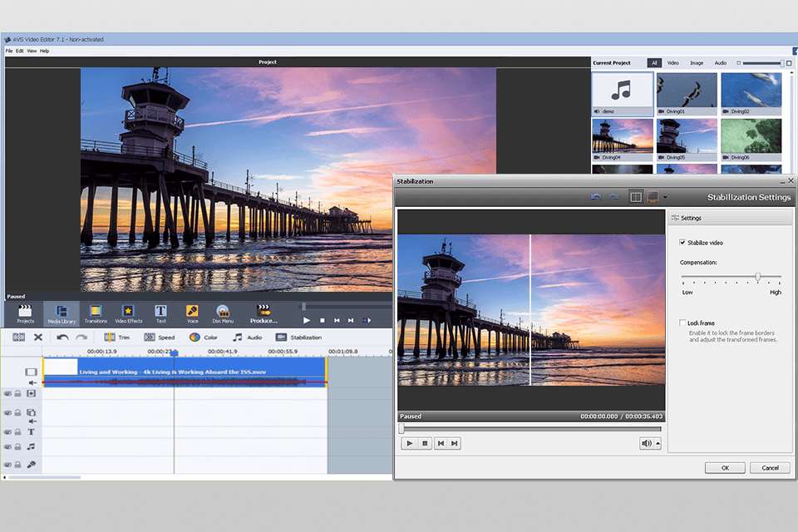798x532 pixels.
Task: Open the Text section
Action: tap(160, 313)
